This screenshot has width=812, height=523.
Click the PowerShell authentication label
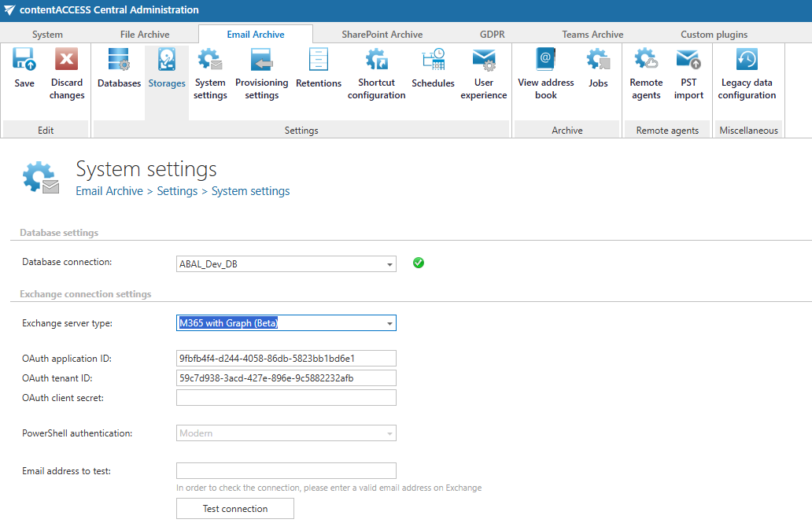click(x=77, y=433)
